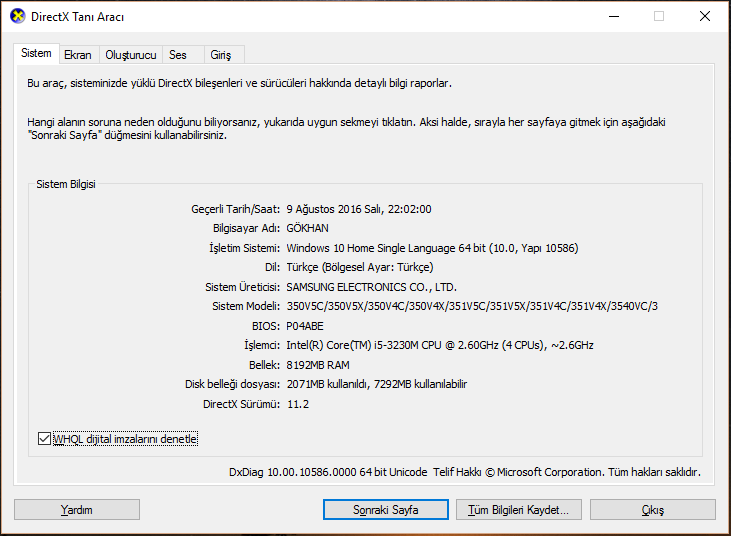Click the Sistem Bilgisi group label
The width and height of the screenshot is (731, 536).
[x=66, y=184]
